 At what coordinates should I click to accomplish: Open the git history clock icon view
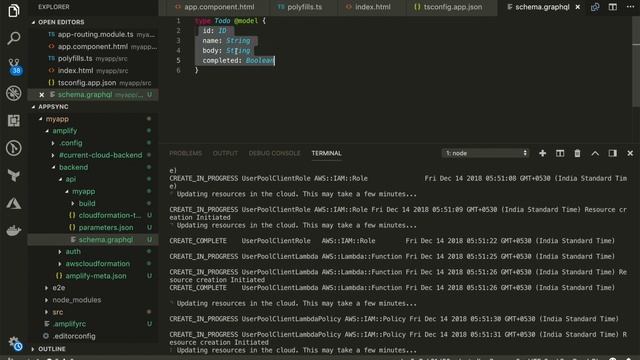coord(13,148)
